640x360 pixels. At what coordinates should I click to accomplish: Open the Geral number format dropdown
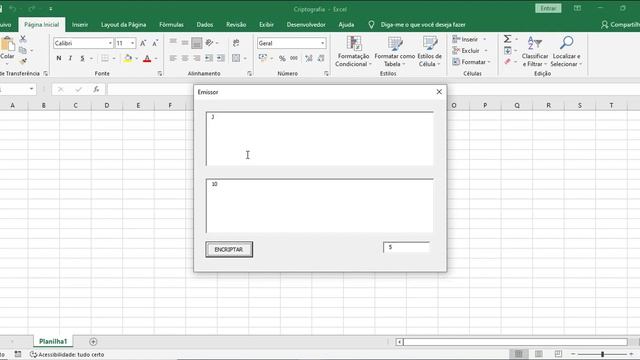[x=322, y=43]
